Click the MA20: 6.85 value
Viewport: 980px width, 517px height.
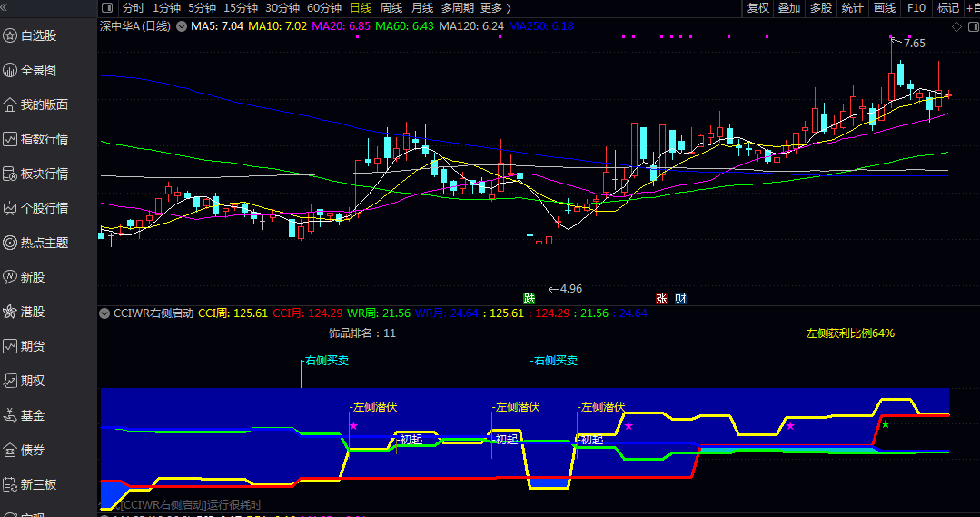pos(342,26)
